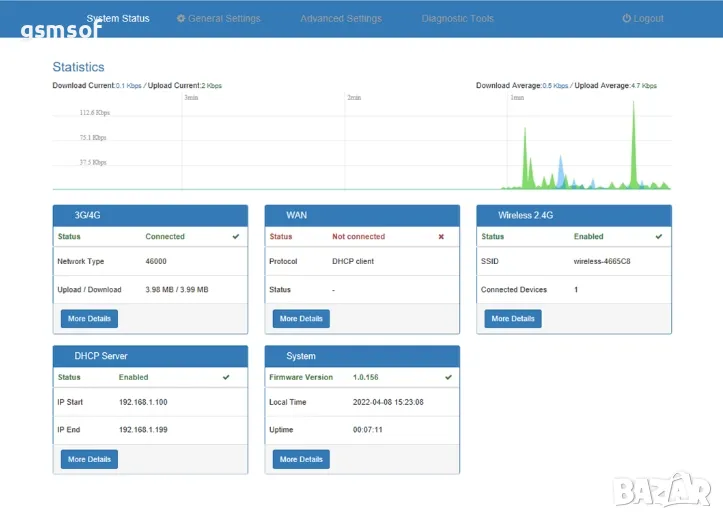This screenshot has height=519, width=723.
Task: Select the SSID value wireless-4665C8
Action: [x=601, y=261]
